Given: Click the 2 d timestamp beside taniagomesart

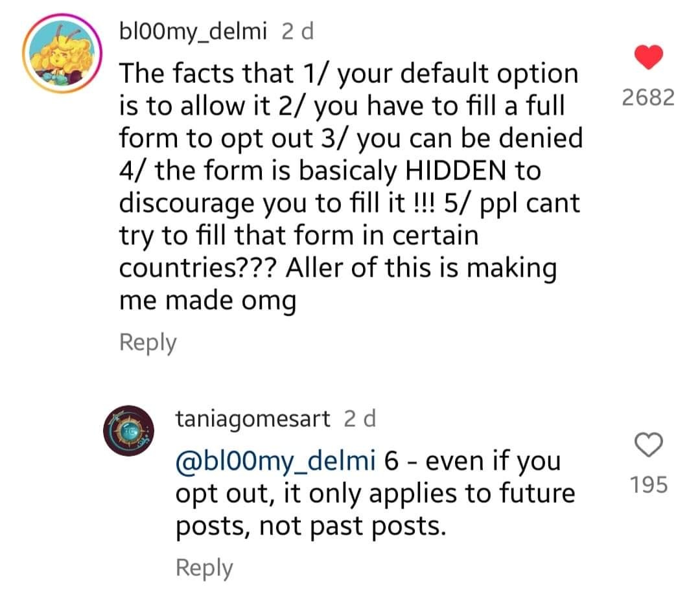Looking at the screenshot, I should [x=360, y=419].
